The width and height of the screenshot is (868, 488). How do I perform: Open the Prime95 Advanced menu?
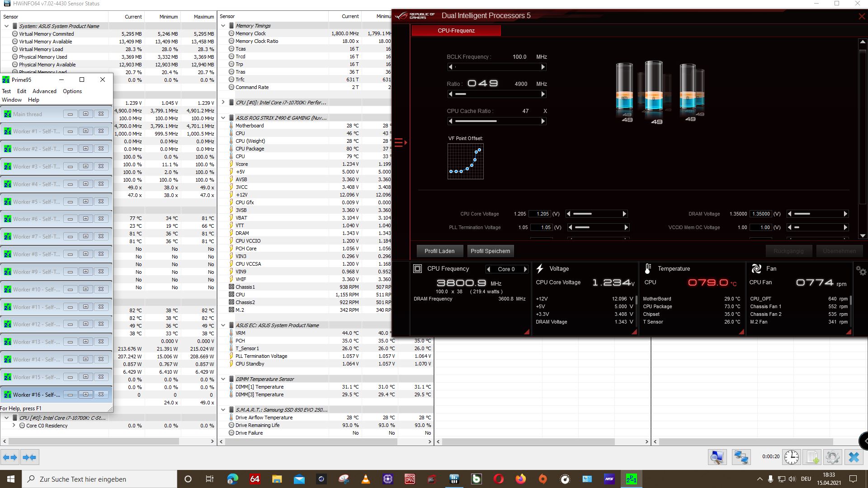coord(44,91)
